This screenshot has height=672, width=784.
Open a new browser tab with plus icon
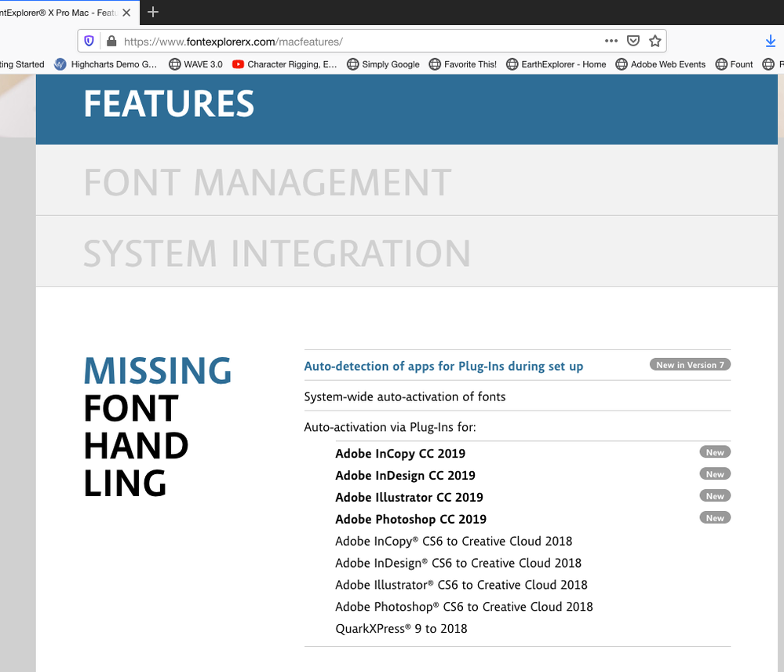tap(153, 12)
